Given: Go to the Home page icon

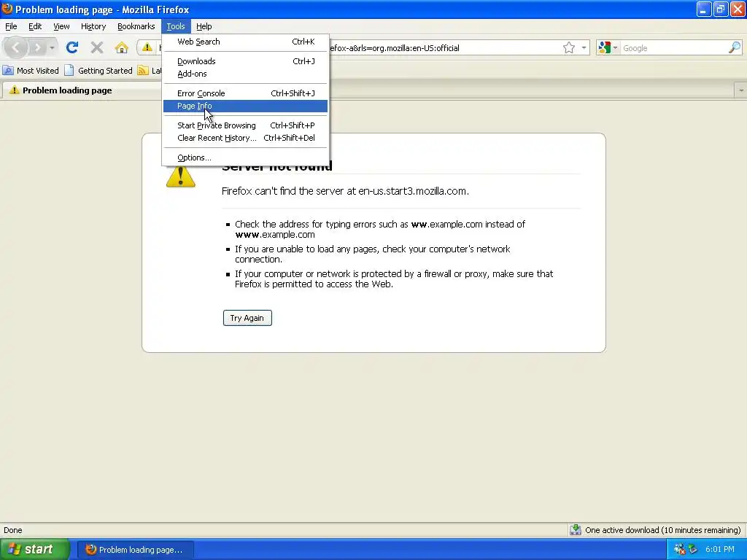Looking at the screenshot, I should 122,47.
